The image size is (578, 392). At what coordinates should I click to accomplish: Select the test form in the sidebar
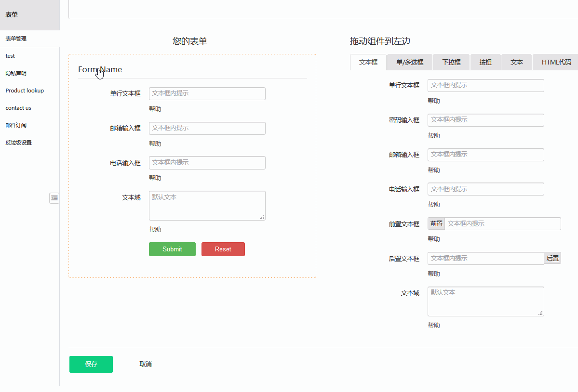(10, 55)
